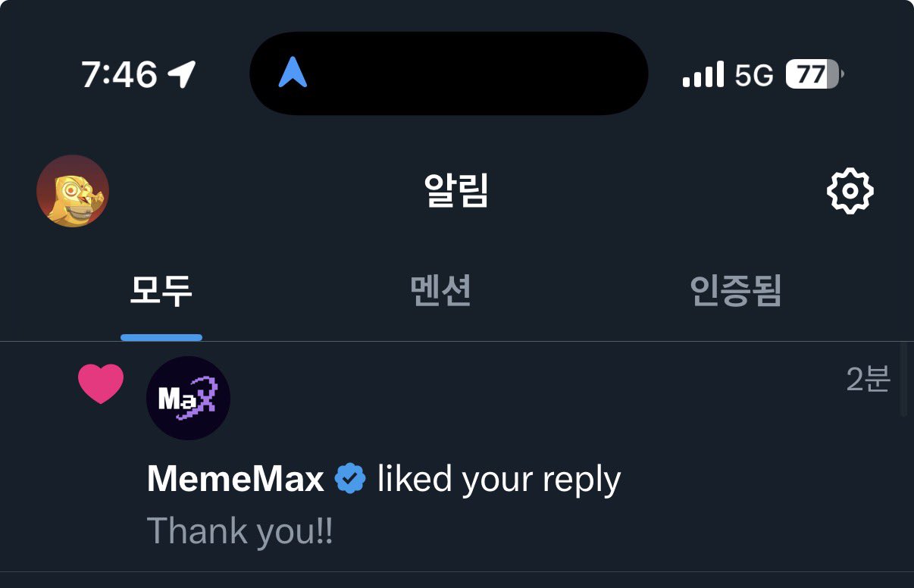Tap the 5G network indicator

(x=754, y=75)
